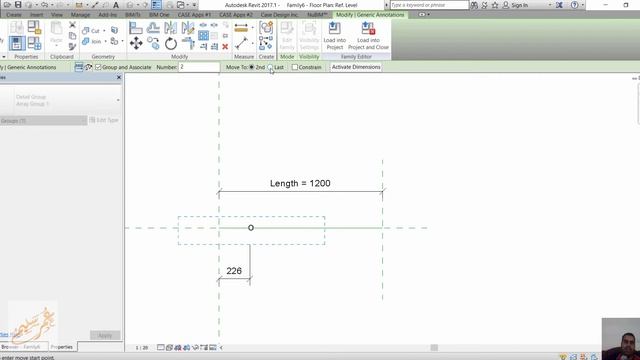
Task: Open the Join tool dropdown arrow
Action: pyautogui.click(x=106, y=41)
